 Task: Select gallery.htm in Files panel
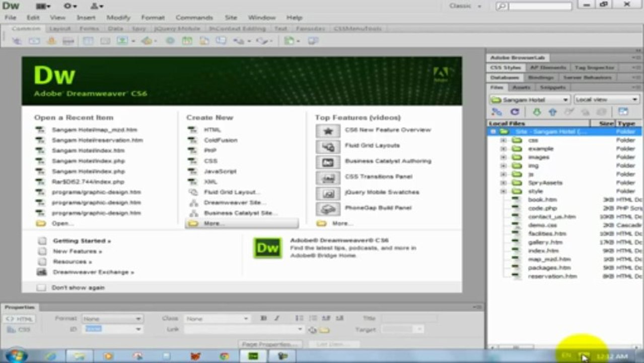tap(545, 243)
